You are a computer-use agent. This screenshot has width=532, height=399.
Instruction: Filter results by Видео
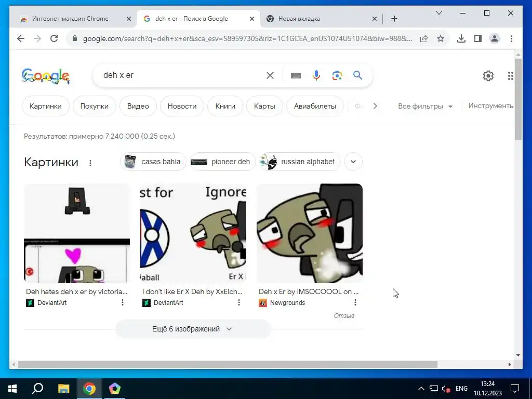click(x=138, y=106)
